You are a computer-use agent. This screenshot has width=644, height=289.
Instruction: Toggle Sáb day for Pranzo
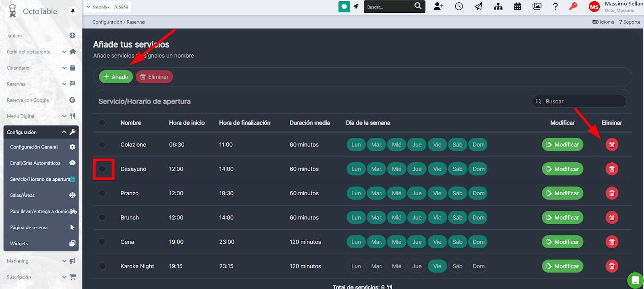[458, 193]
